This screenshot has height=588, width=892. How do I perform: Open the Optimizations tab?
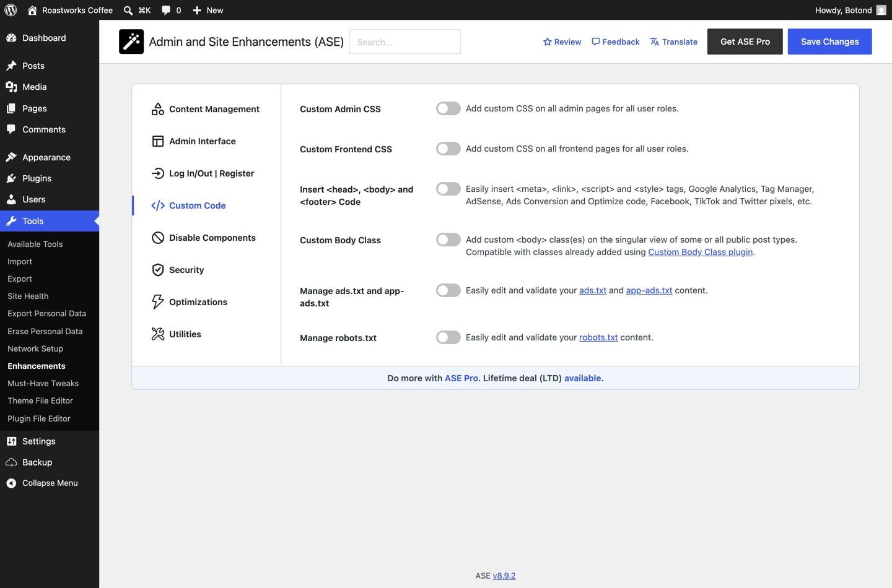coord(206,302)
